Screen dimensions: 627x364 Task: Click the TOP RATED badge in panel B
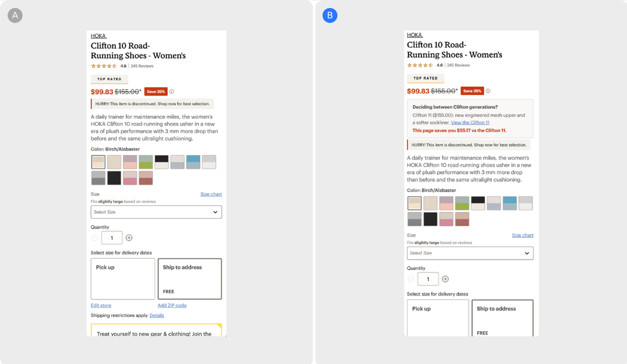click(x=426, y=78)
